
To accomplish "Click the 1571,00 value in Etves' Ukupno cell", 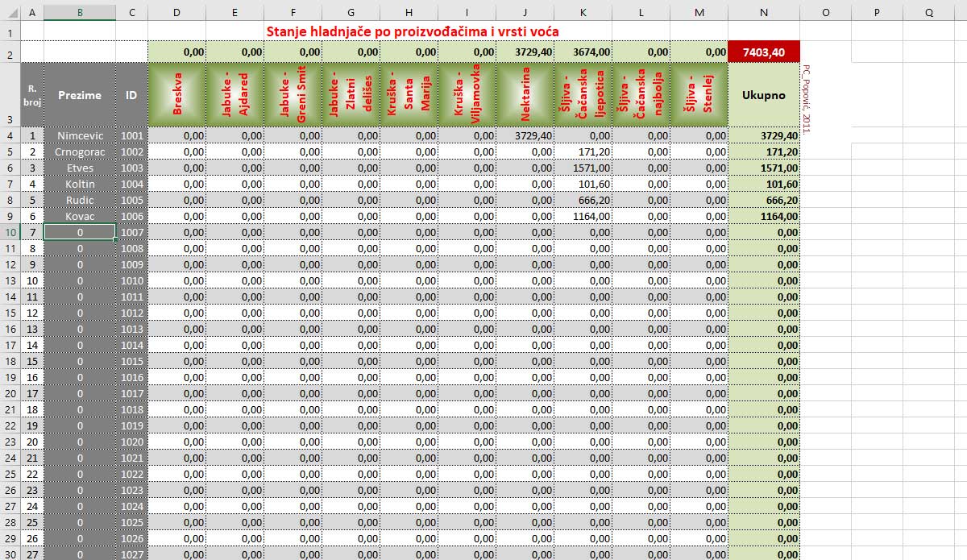I will point(763,168).
